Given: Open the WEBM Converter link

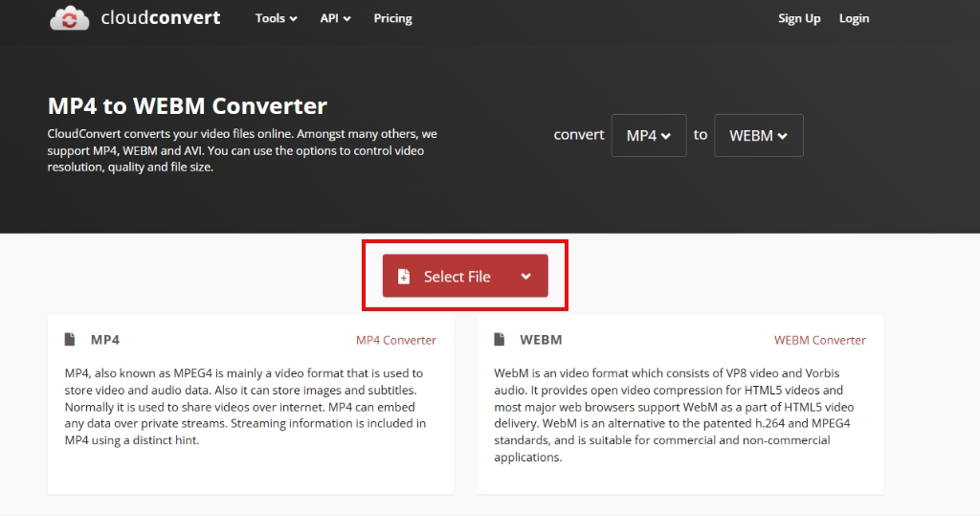Looking at the screenshot, I should pos(819,340).
